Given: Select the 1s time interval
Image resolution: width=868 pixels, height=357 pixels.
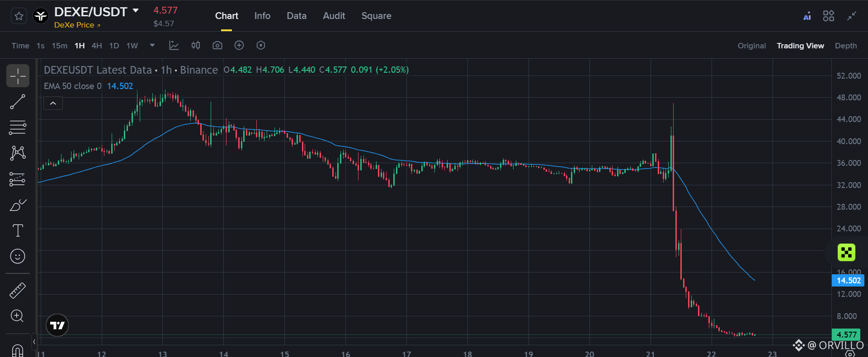Looking at the screenshot, I should (x=41, y=46).
